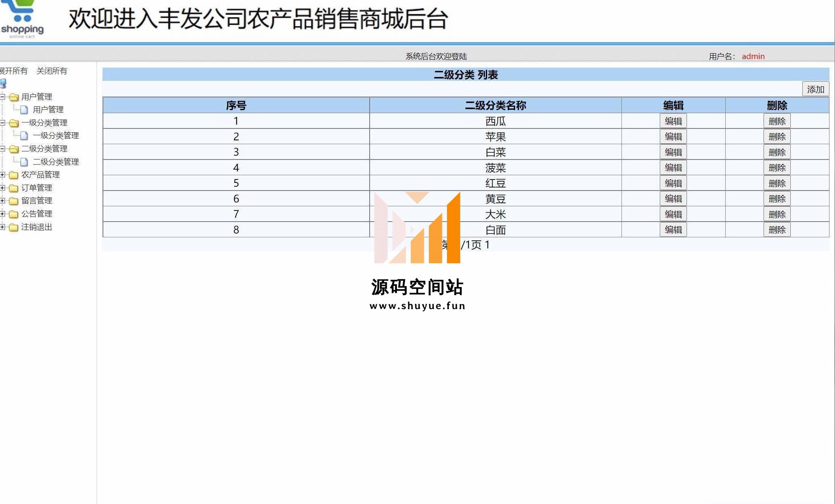Click the 农产品管理 folder icon
The image size is (835, 504).
(x=14, y=175)
